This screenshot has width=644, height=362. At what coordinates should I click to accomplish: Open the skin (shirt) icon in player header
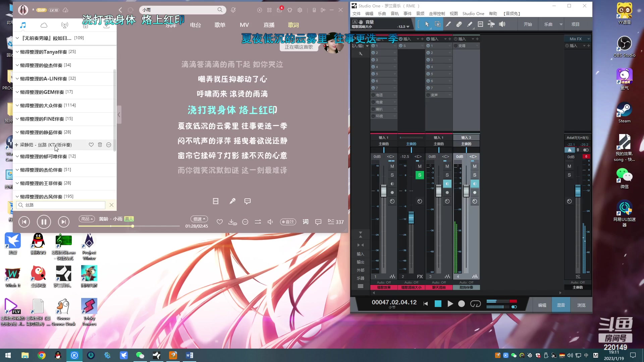[290, 10]
